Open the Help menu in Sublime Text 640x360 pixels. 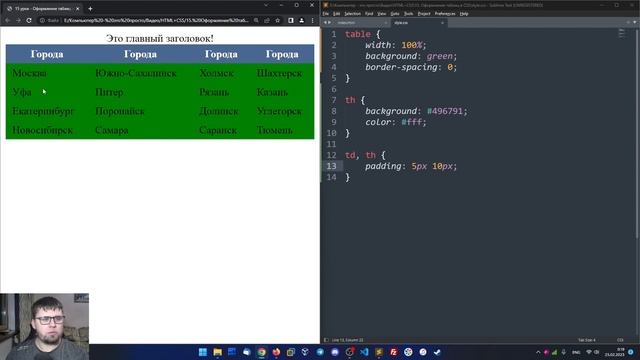point(464,13)
